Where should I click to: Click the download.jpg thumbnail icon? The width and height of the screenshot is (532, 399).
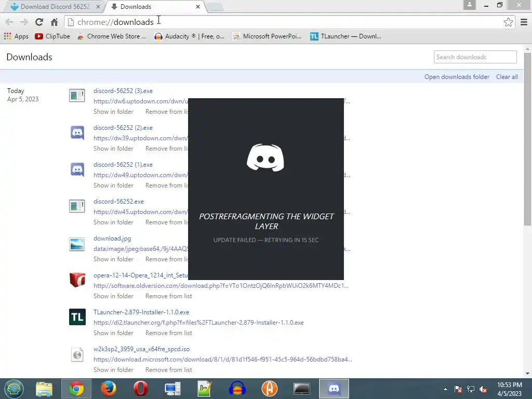coord(77,244)
